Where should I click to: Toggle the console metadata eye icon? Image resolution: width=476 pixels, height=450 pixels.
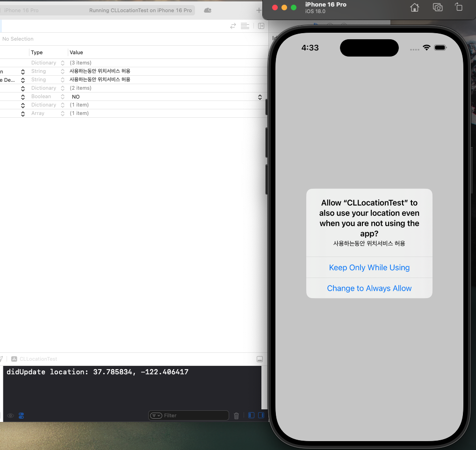coord(10,416)
